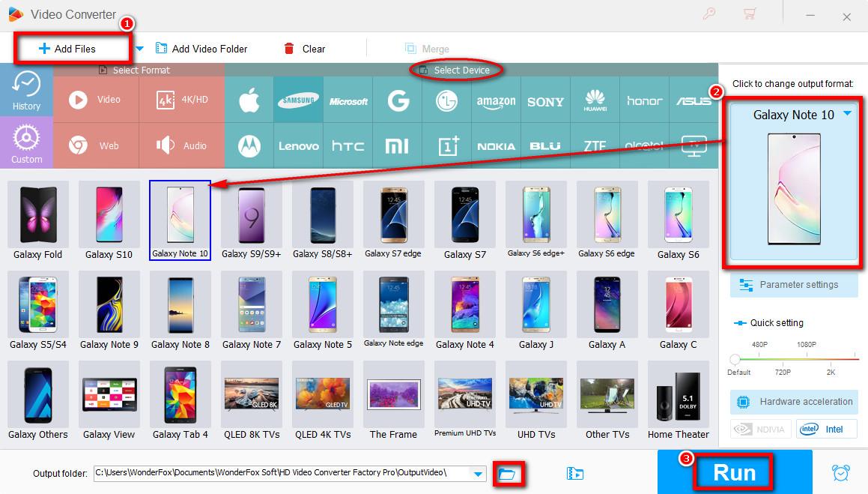868x494 pixels.
Task: Expand the Add Files dropdown arrow
Action: tap(139, 49)
